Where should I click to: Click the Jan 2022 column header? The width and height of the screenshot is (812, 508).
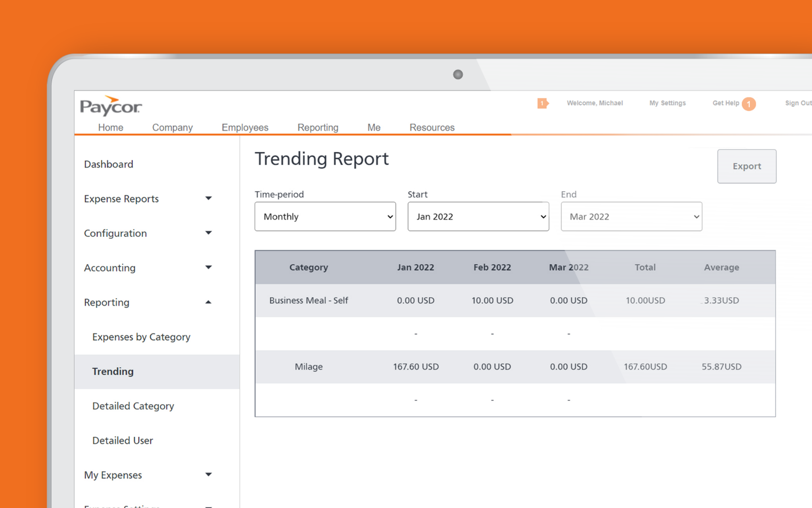[415, 267]
